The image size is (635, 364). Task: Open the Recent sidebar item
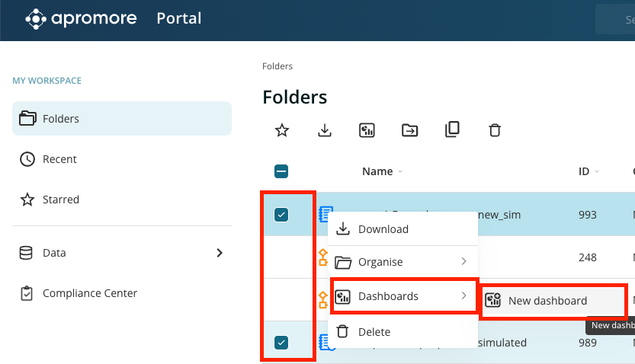pos(59,159)
